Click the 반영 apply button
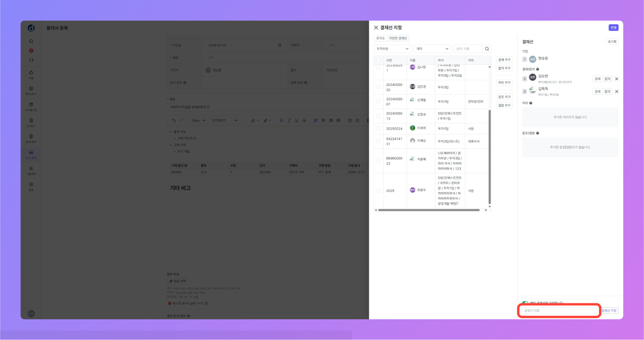 [613, 28]
